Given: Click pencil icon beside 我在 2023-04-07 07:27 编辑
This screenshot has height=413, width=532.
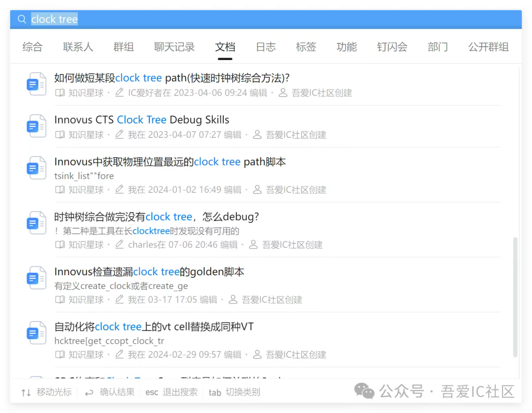Looking at the screenshot, I should [x=119, y=134].
